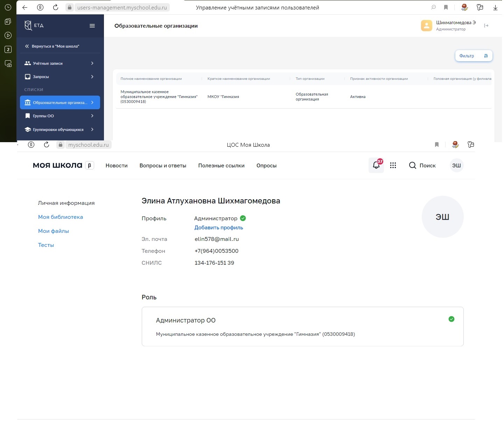Log out using exit arrow icon

[486, 26]
